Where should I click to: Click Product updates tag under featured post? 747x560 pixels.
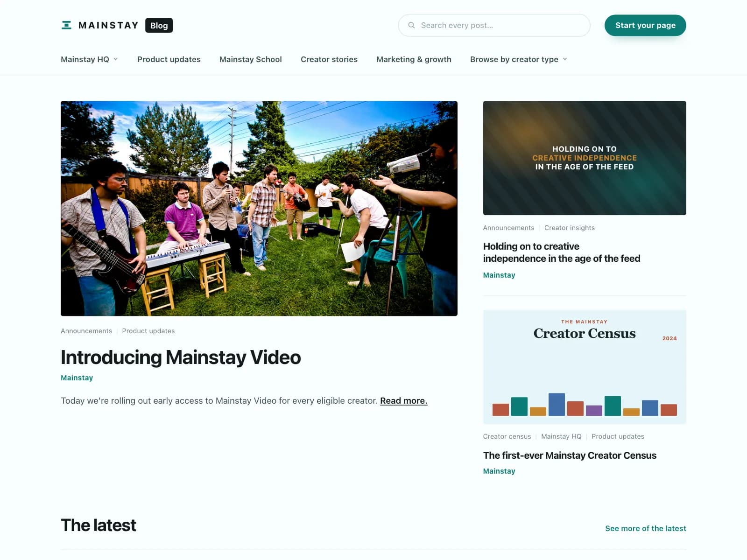point(148,331)
